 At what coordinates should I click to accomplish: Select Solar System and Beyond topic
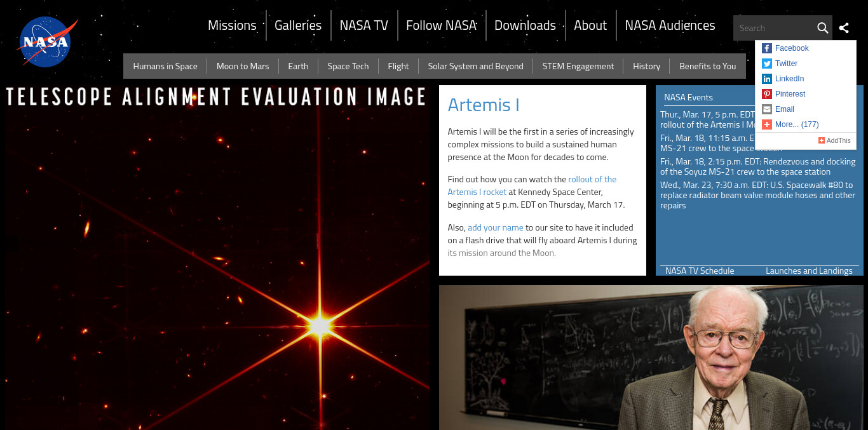pos(476,66)
